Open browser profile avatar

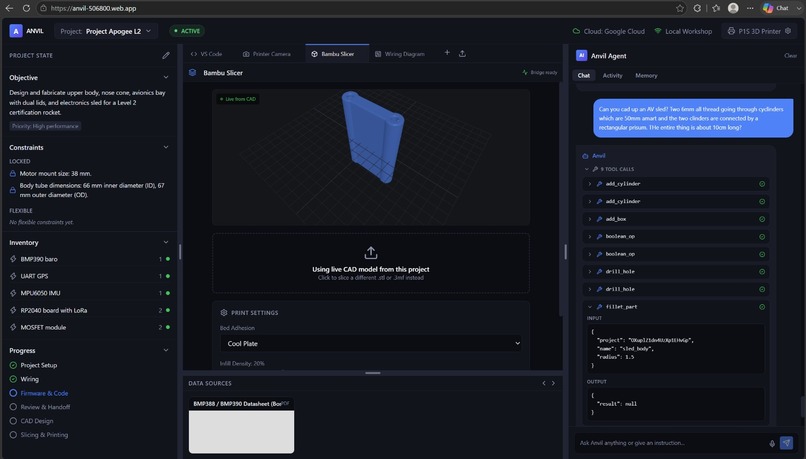pos(733,8)
